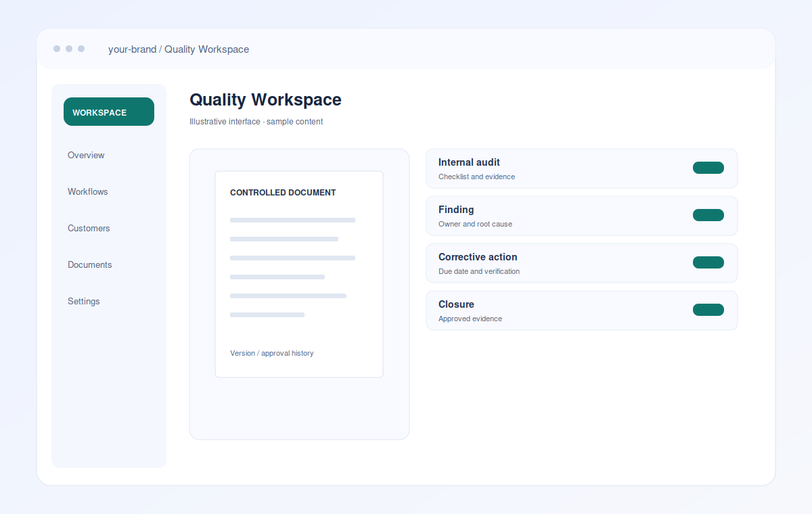Click the large "Quality Workspace" page heading
The image size is (812, 514).
[x=265, y=99]
